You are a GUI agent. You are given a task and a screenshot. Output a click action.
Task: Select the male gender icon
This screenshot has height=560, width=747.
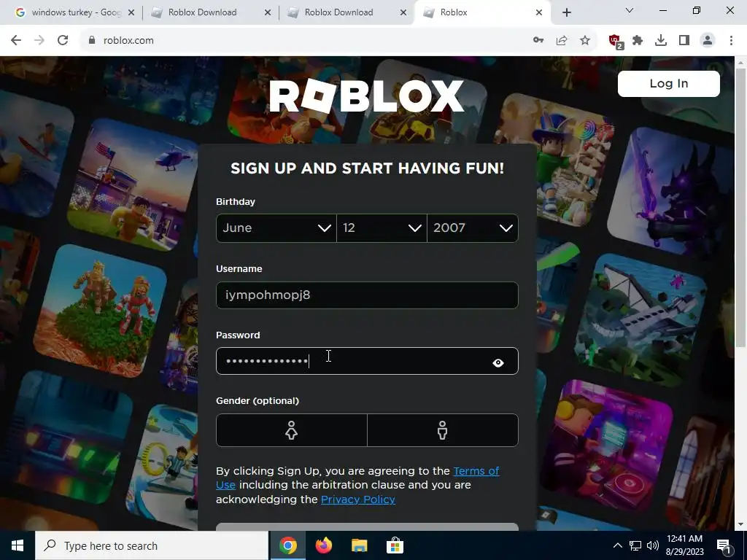pos(443,430)
